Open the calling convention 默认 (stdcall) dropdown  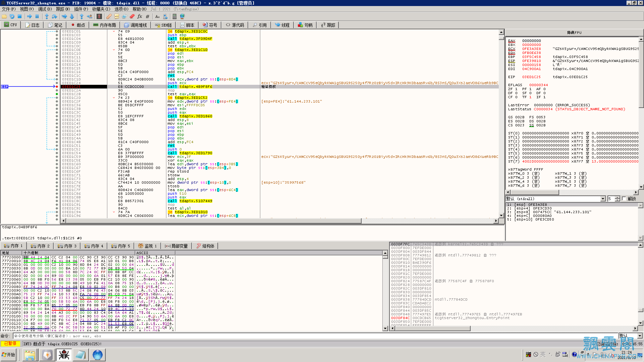(x=603, y=199)
